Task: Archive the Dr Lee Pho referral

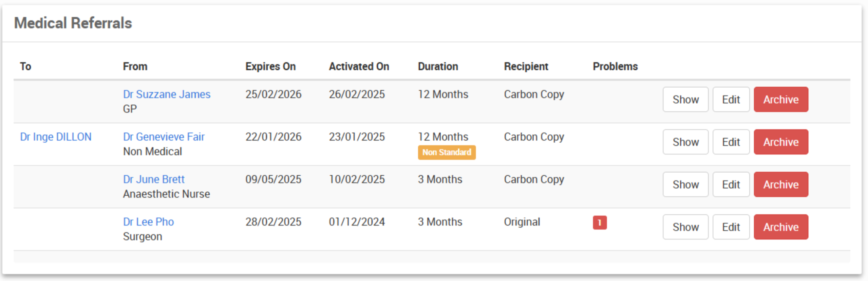Action: tap(781, 227)
